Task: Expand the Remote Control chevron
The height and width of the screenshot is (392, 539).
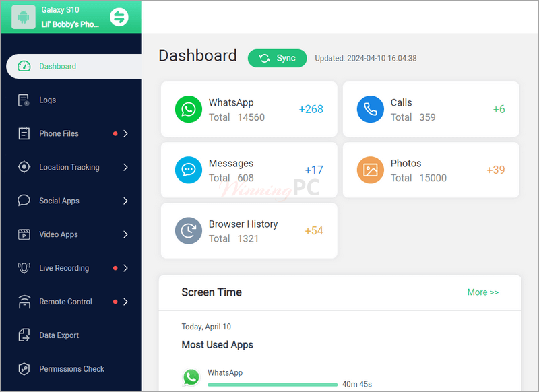Action: point(125,302)
